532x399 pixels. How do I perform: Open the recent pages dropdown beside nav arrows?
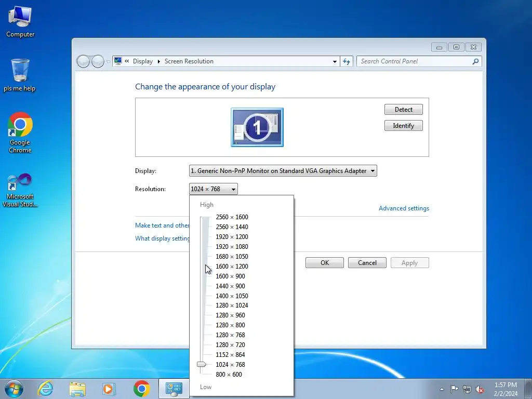pos(108,61)
